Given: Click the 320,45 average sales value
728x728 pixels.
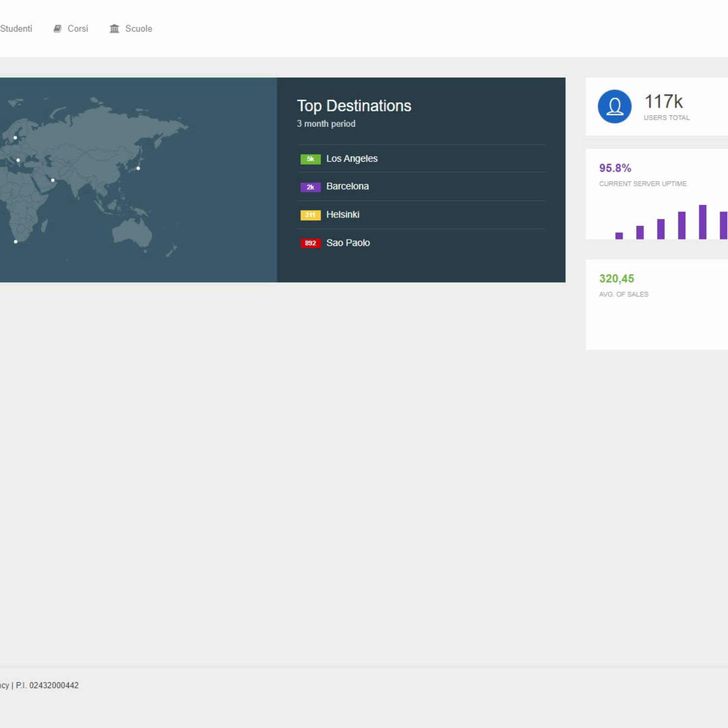Looking at the screenshot, I should [616, 279].
